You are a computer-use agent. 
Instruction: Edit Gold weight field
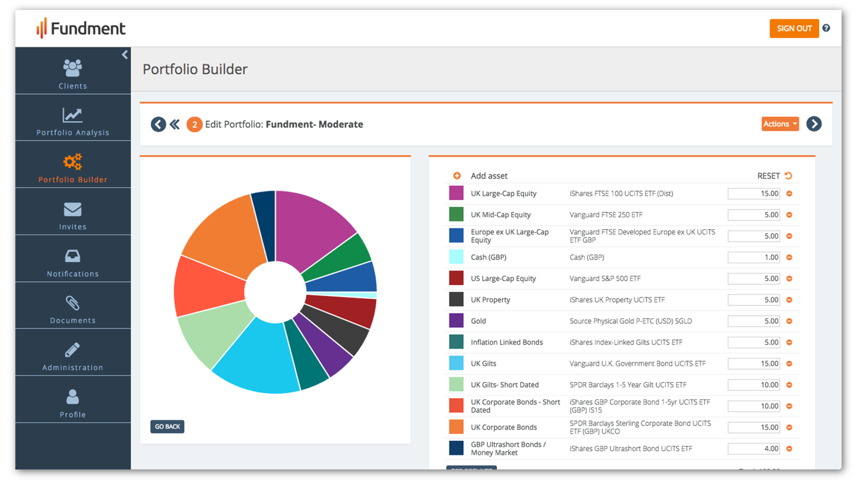click(x=753, y=321)
